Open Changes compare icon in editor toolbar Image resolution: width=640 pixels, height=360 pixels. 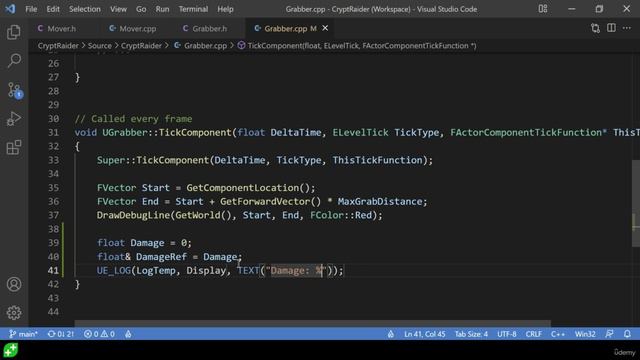pyautogui.click(x=596, y=28)
